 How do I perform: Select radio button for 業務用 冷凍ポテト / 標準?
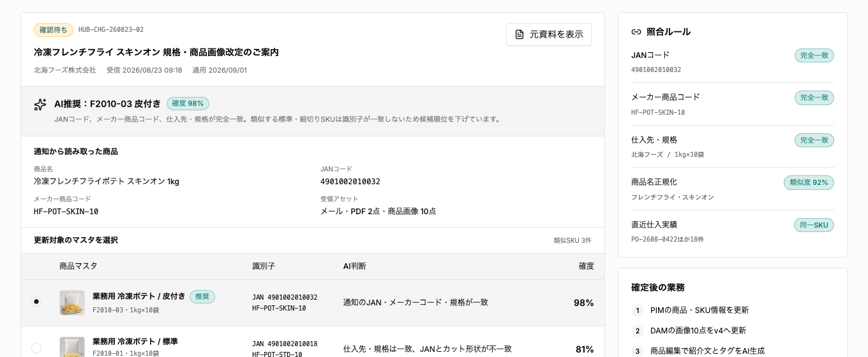click(x=36, y=348)
